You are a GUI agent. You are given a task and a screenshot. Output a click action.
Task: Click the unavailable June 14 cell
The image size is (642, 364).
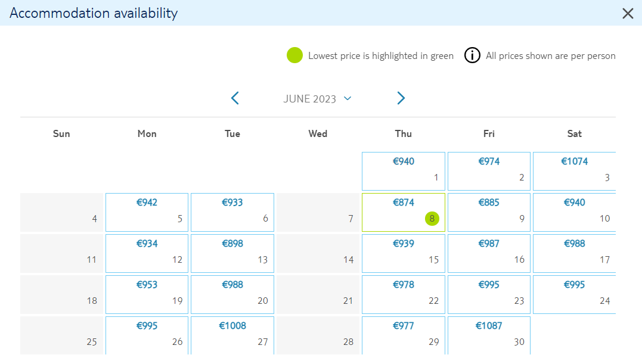pyautogui.click(x=318, y=253)
